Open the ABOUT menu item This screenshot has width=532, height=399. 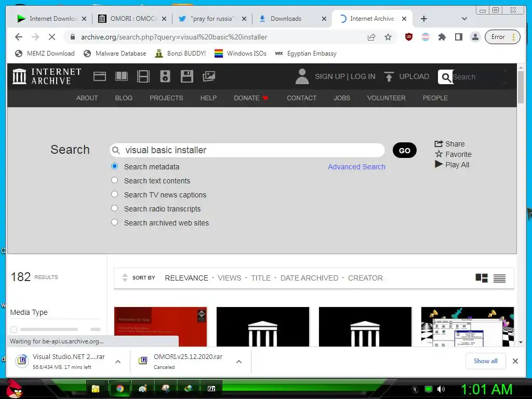(87, 98)
